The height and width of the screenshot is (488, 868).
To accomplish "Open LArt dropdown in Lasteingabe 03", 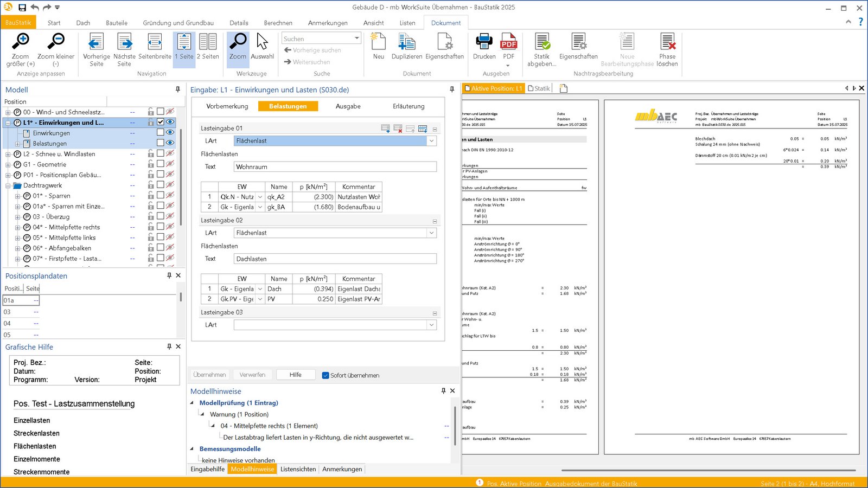I will [432, 325].
